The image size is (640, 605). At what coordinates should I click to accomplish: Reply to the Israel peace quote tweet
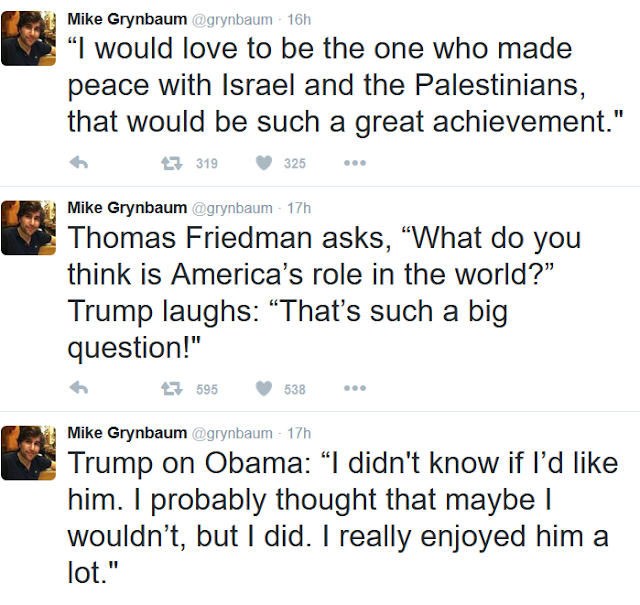click(79, 163)
